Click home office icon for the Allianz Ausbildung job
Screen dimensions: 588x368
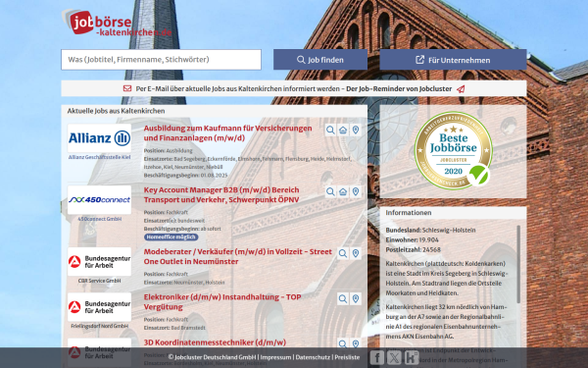(343, 130)
